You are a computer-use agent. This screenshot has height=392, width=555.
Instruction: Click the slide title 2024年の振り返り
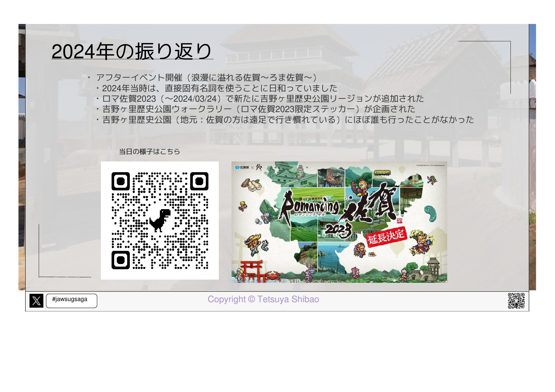(x=132, y=51)
